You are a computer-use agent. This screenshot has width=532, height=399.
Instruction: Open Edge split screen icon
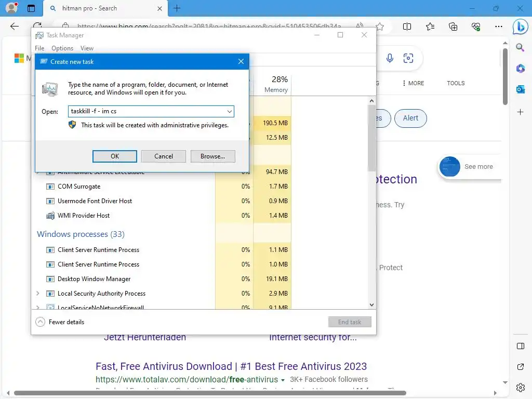(x=407, y=26)
